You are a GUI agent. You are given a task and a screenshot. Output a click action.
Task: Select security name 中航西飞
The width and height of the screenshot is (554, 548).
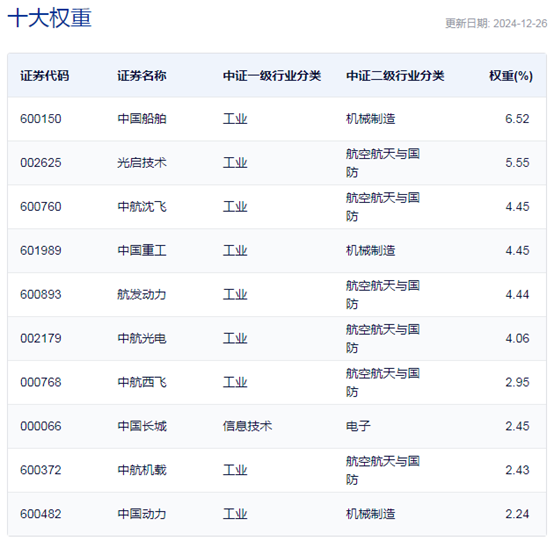click(142, 382)
